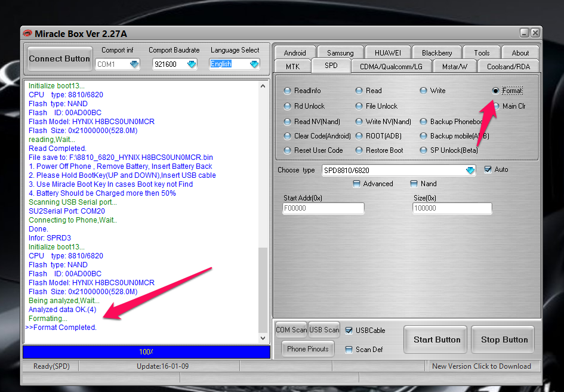Image resolution: width=564 pixels, height=392 pixels.
Task: Toggle the USBCable checkbox
Action: point(349,331)
